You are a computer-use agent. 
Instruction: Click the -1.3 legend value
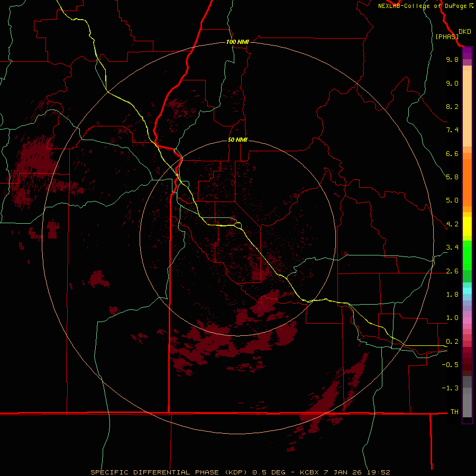450,388
